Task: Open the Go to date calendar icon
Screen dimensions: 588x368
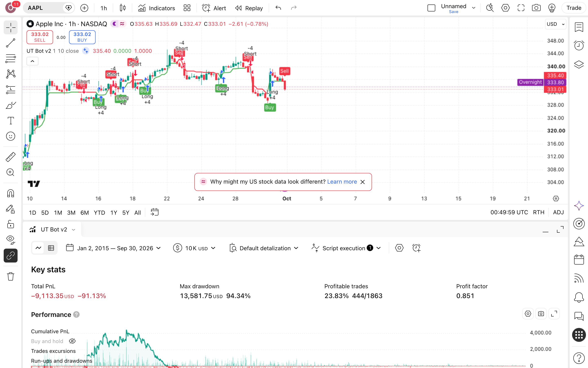Action: [155, 212]
